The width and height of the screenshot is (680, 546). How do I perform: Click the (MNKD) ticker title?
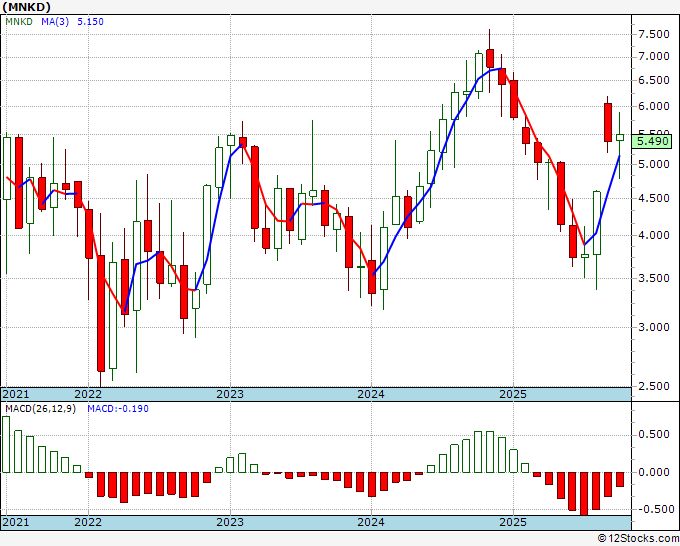click(26, 7)
